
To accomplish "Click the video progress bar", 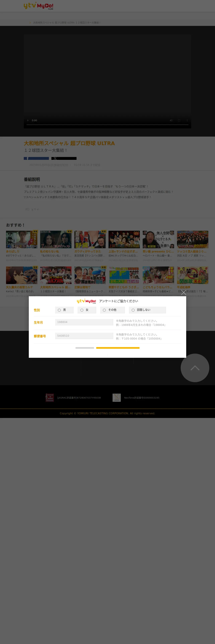I will point(107,125).
